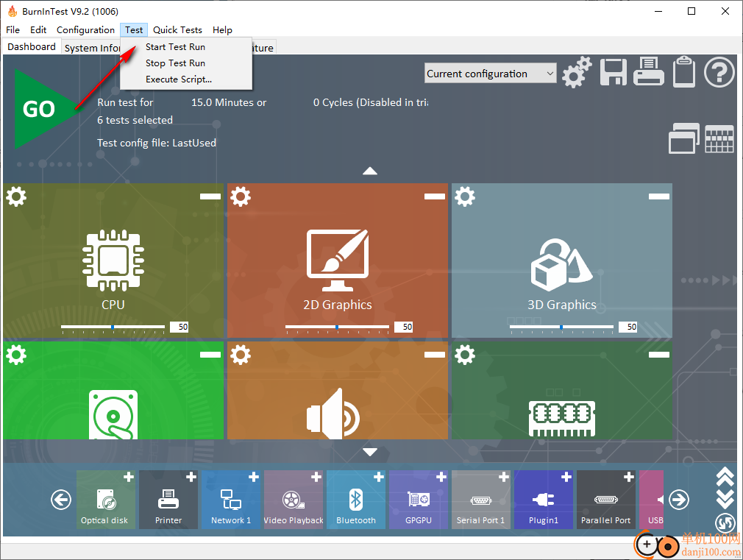Click the circular refresh icon bottom right
Viewport: 743px width, 560px height.
tap(725, 523)
